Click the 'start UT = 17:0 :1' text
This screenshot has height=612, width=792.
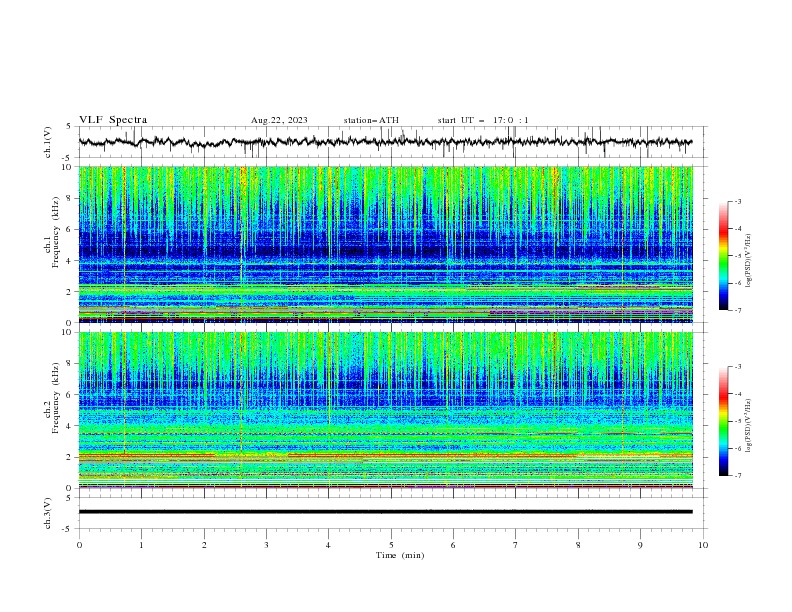pyautogui.click(x=483, y=120)
